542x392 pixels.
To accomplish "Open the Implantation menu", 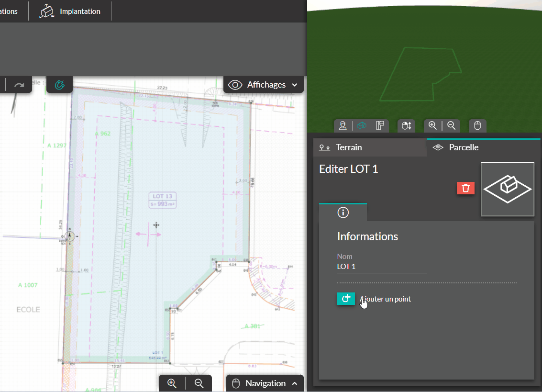I will pos(70,11).
